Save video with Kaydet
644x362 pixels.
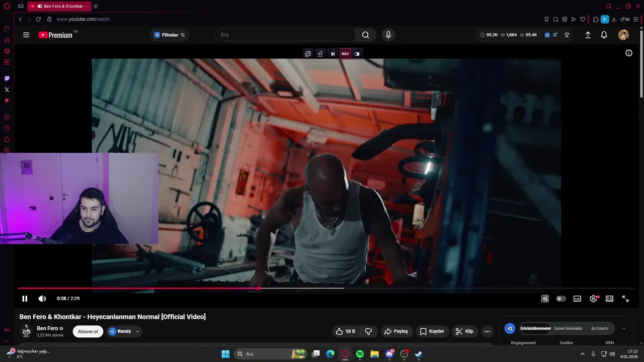pos(432,331)
